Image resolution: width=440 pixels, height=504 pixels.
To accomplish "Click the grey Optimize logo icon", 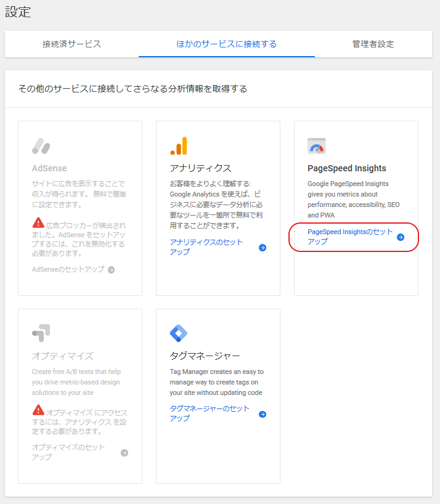I will pyautogui.click(x=41, y=333).
